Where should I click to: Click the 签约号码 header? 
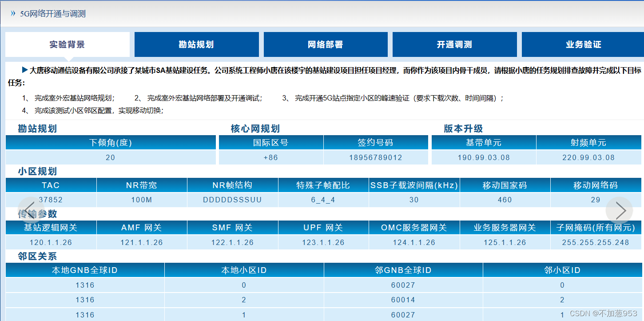[x=376, y=143]
